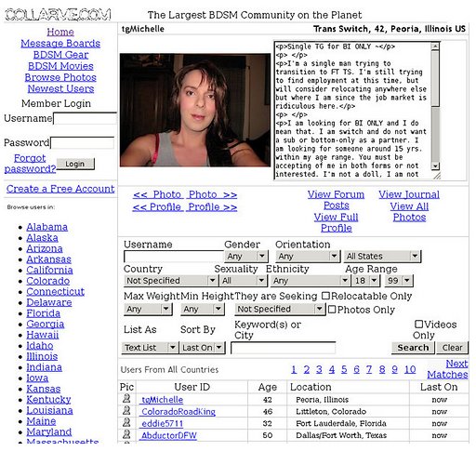Enable the Relocatable Only checkbox
Image resolution: width=476 pixels, height=451 pixels.
pyautogui.click(x=325, y=296)
